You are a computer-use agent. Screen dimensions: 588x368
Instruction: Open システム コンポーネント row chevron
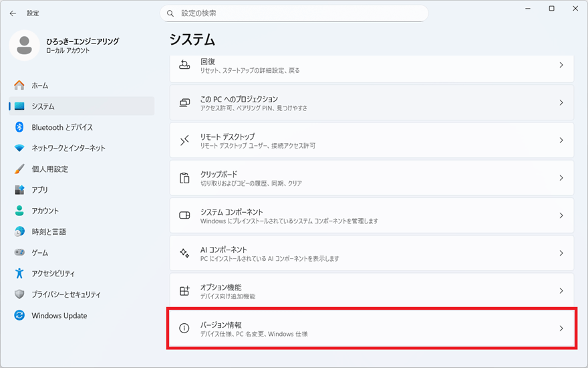coord(561,216)
